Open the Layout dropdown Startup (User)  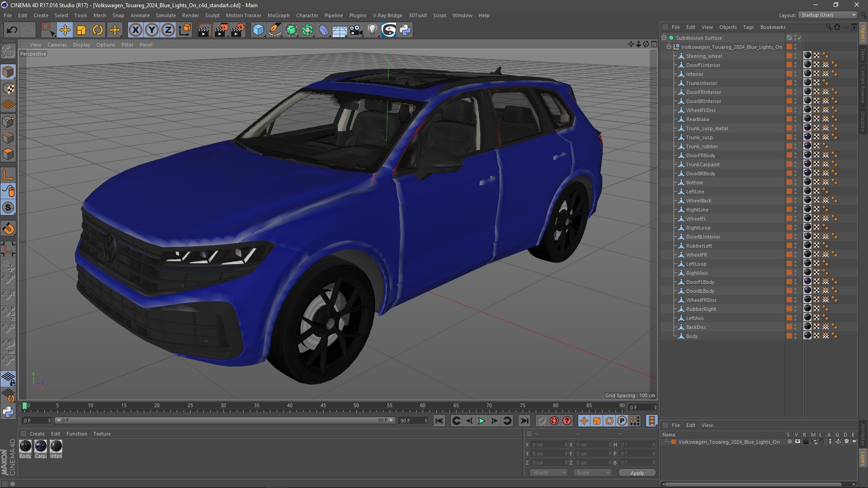(828, 15)
